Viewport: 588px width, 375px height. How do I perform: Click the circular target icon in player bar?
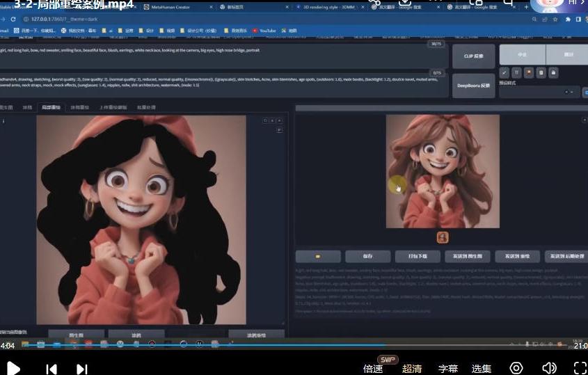[516, 368]
